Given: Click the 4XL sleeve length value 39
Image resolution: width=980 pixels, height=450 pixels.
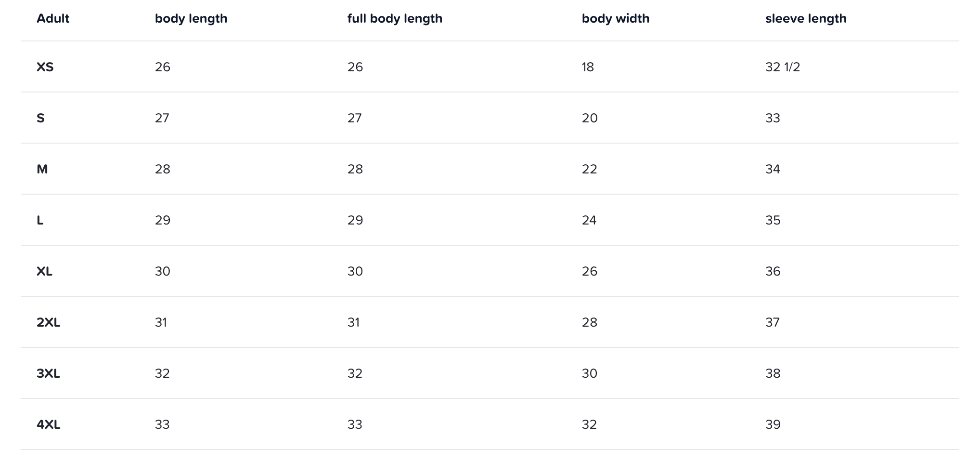Looking at the screenshot, I should point(773,424).
